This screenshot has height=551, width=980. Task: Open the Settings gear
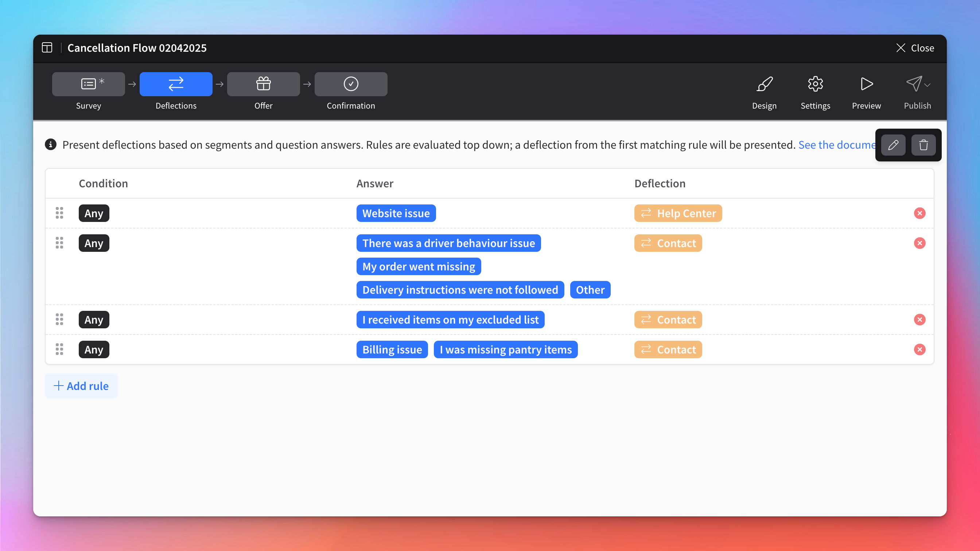tap(815, 84)
